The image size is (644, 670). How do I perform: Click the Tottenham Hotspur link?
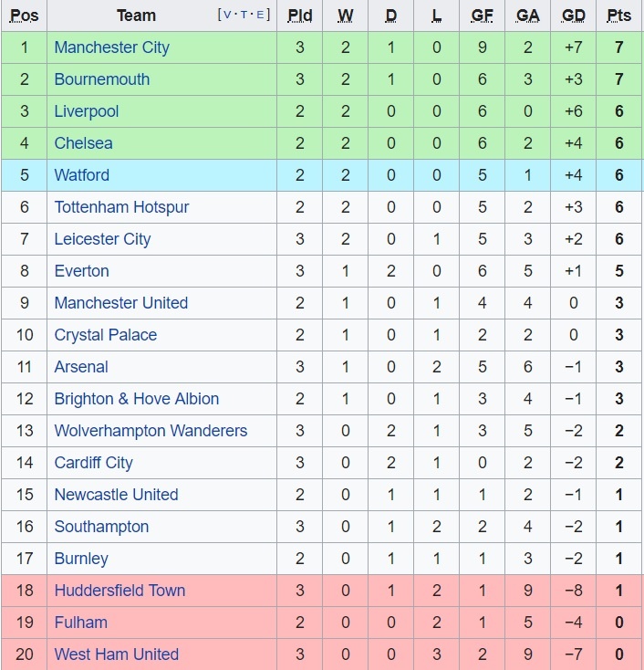pos(121,207)
